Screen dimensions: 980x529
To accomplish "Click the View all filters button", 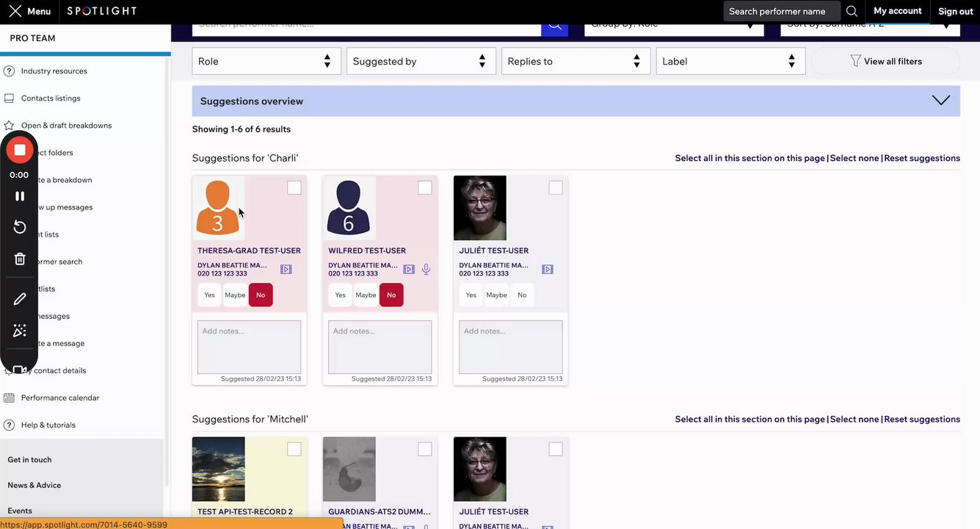I will click(x=885, y=62).
